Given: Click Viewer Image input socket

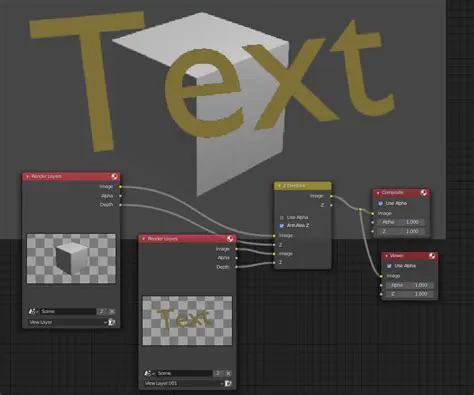Looking at the screenshot, I should 381,276.
